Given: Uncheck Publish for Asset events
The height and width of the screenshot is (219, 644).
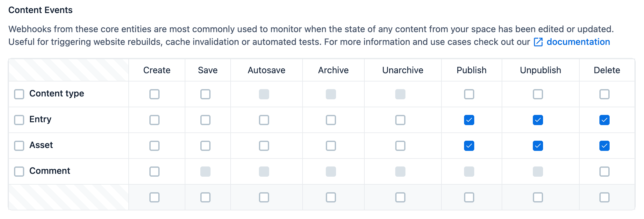Looking at the screenshot, I should (x=469, y=146).
